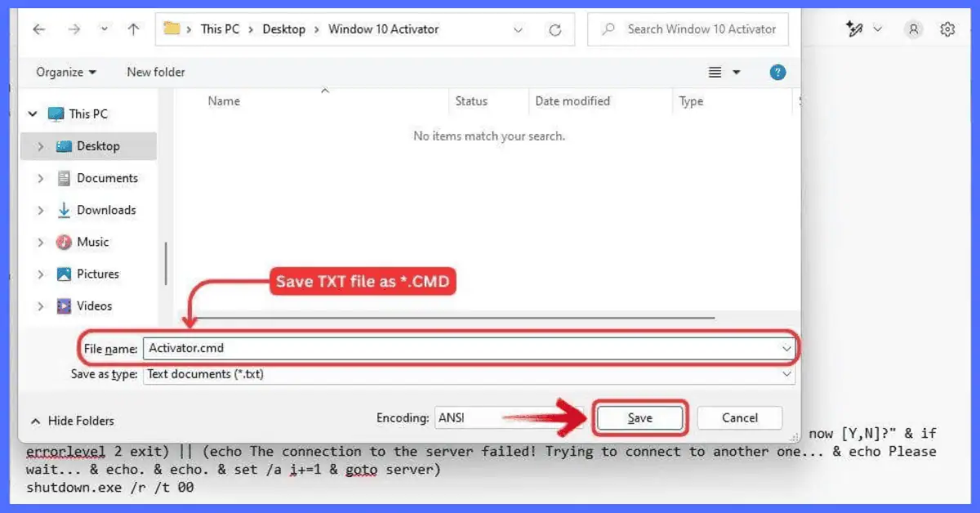Click the navigation pane vertical scrollbar

click(x=166, y=261)
